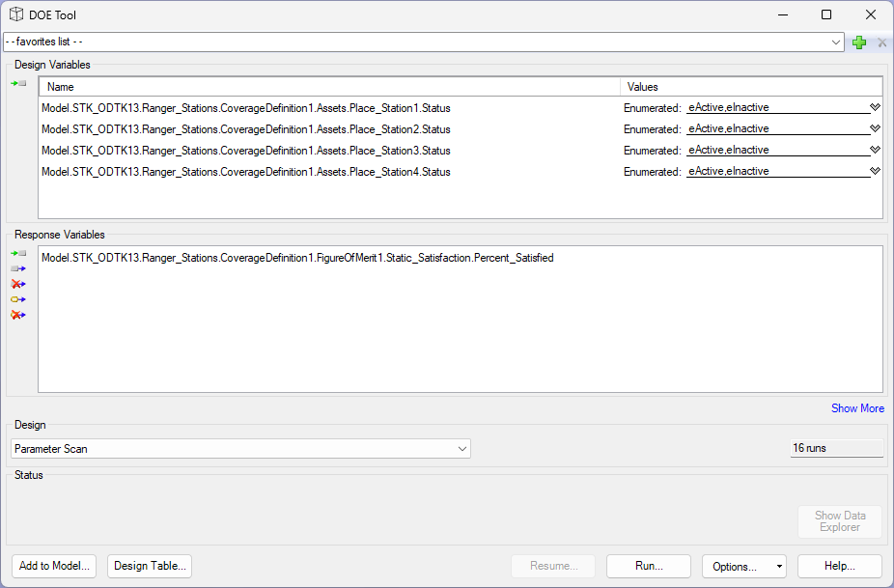
Task: Open the favorites list dropdown
Action: pyautogui.click(x=836, y=42)
